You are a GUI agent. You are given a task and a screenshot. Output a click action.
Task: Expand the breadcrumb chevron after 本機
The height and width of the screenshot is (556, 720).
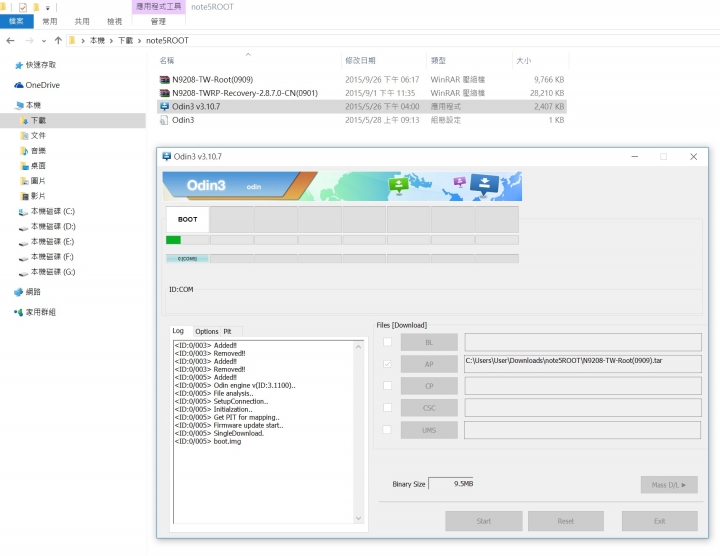111,41
